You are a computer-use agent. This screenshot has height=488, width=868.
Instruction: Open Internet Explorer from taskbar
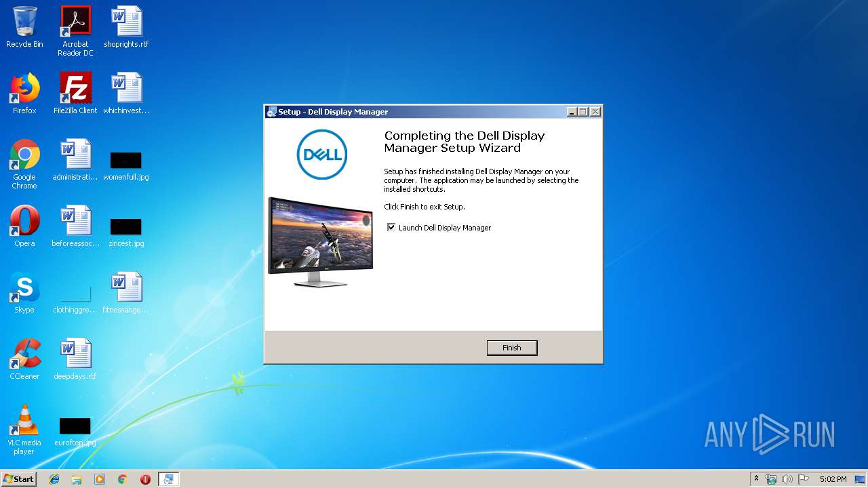[x=54, y=479]
